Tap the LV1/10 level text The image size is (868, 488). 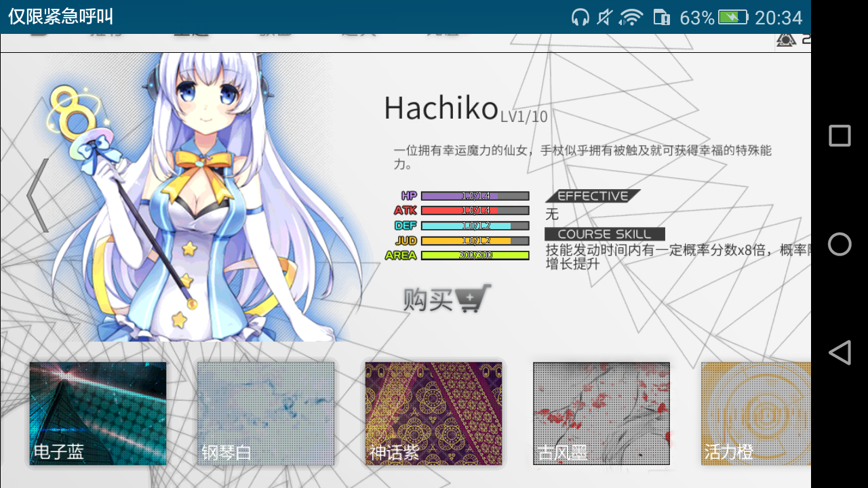point(524,117)
